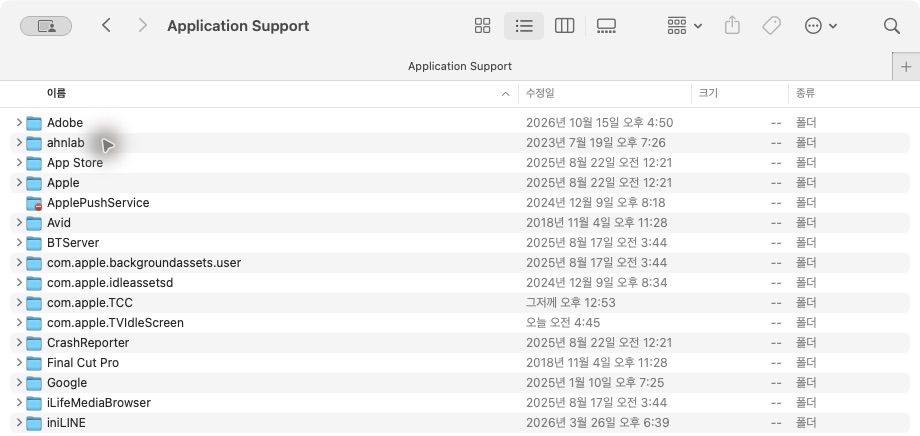Click the 폴더 kind in Avid row
Viewport: 920px width, 436px height.
click(x=806, y=222)
